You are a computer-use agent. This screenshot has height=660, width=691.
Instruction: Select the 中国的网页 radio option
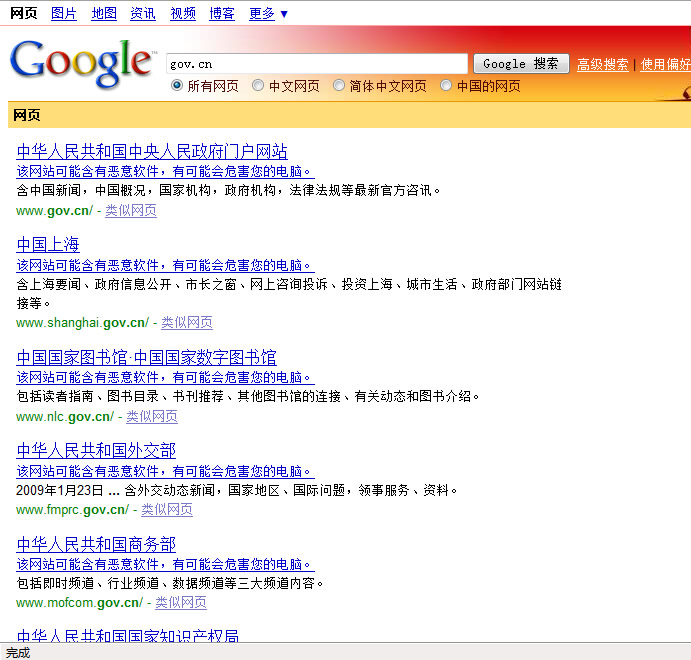click(446, 86)
